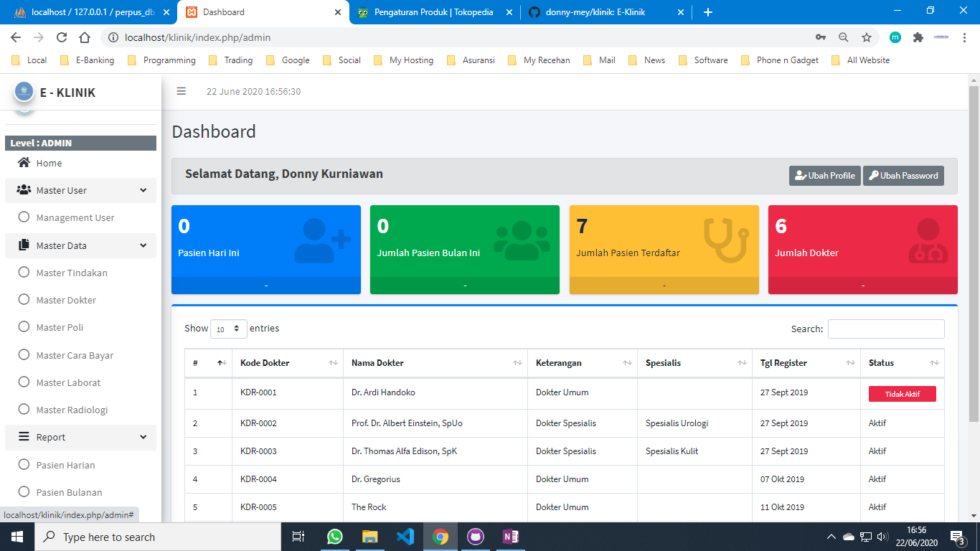Select the Management User radio item

click(x=24, y=217)
